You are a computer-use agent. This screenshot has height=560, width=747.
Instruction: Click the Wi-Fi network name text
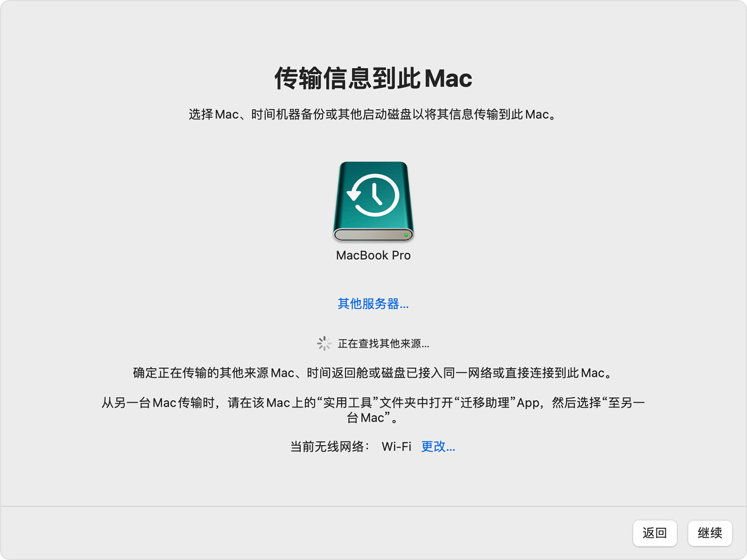(395, 447)
